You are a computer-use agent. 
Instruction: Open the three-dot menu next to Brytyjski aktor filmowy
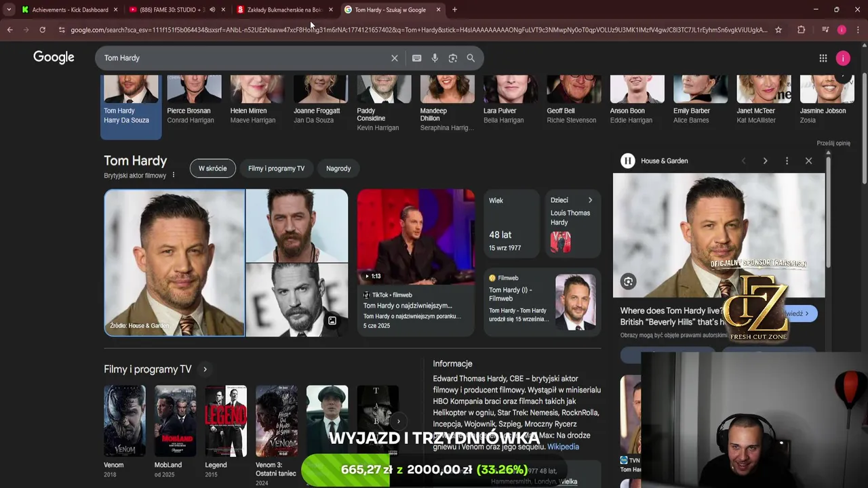(x=173, y=175)
